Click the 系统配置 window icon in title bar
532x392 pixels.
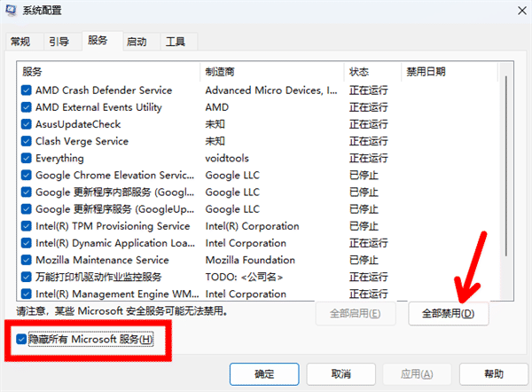11,10
